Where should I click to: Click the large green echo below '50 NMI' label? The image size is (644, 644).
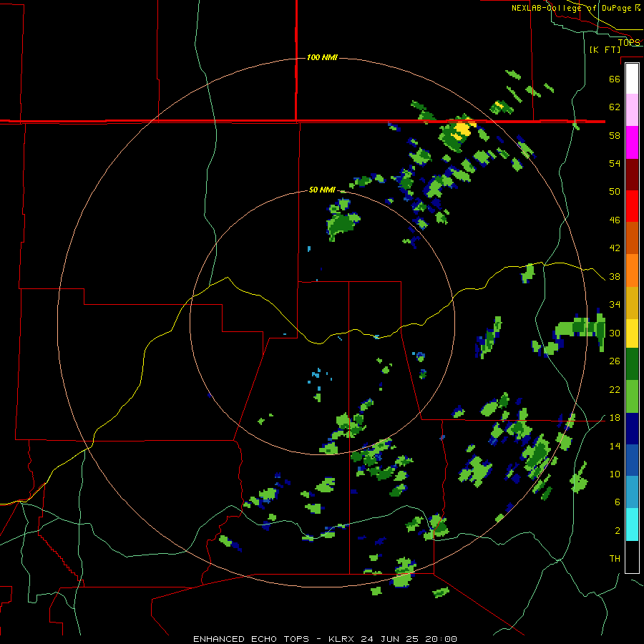pyautogui.click(x=342, y=224)
